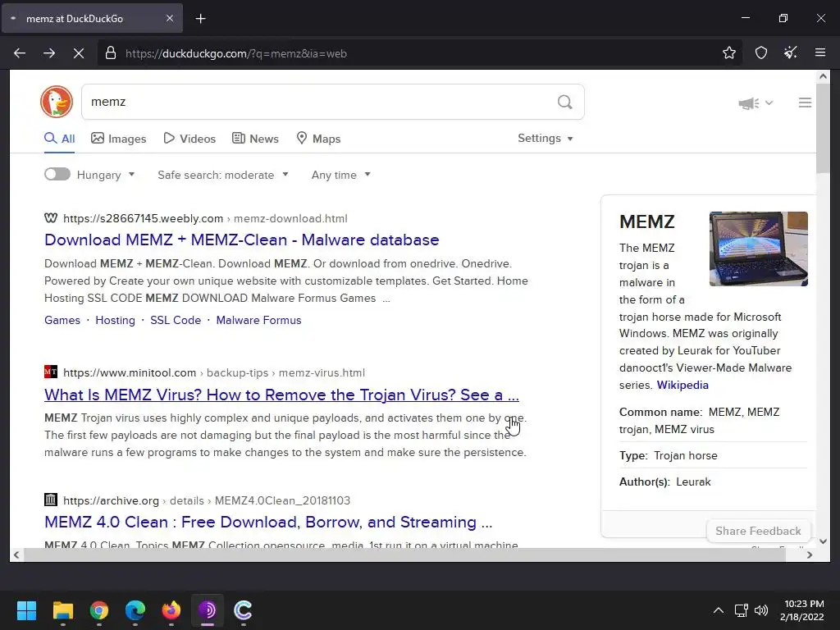Open the Hungary region dropdown
Viewport: 840px width, 630px height.
106,175
